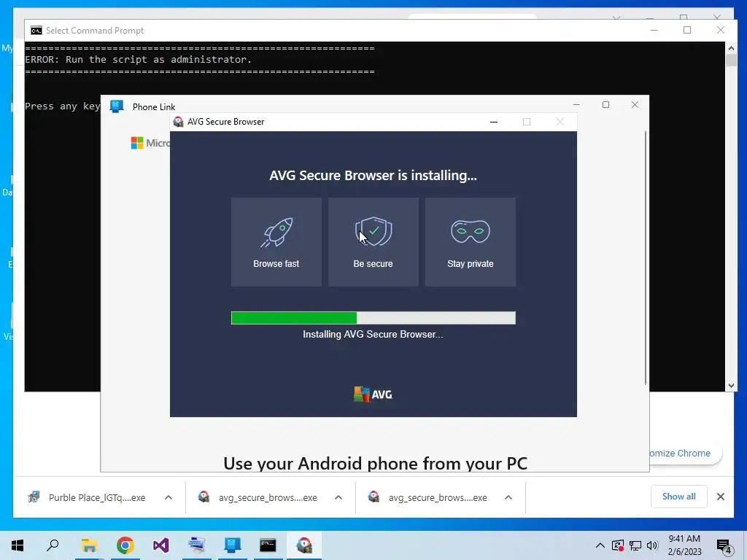747x560 pixels.
Task: Expand options for first avg_secure_brows download
Action: [x=338, y=497]
